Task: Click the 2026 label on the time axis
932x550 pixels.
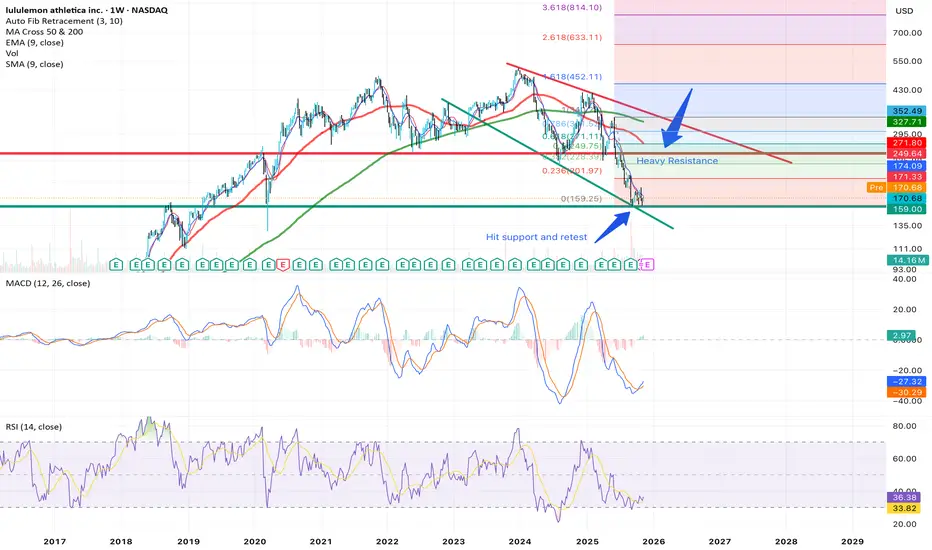Action: point(653,541)
